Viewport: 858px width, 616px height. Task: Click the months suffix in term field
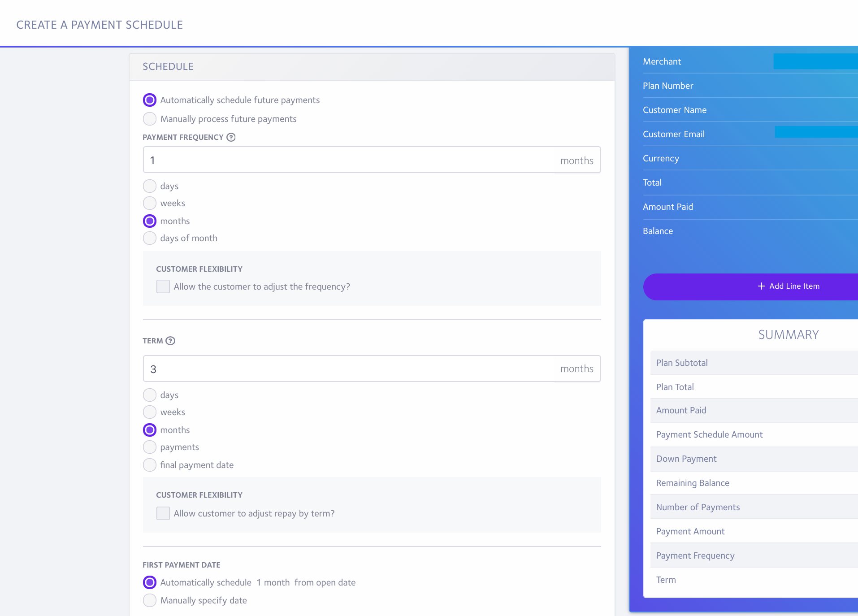tap(576, 369)
